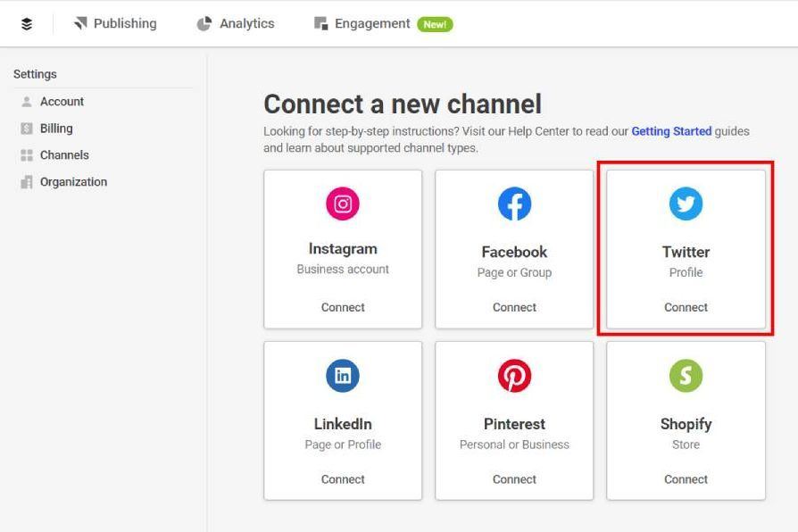Open the Publishing tab

click(115, 23)
